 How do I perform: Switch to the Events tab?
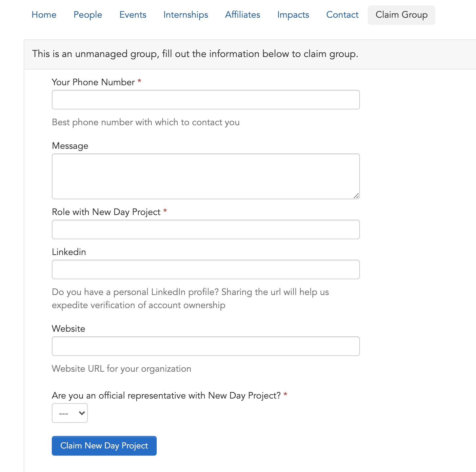coord(133,15)
